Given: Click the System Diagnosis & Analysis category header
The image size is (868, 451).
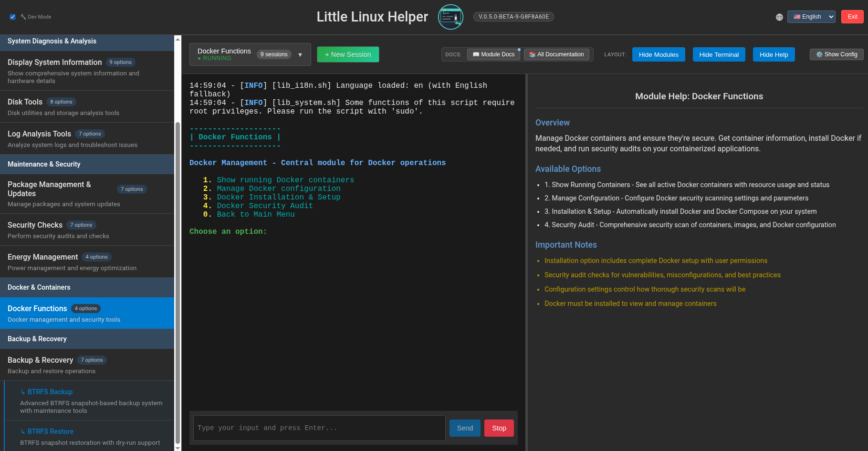Looking at the screenshot, I should point(87,42).
